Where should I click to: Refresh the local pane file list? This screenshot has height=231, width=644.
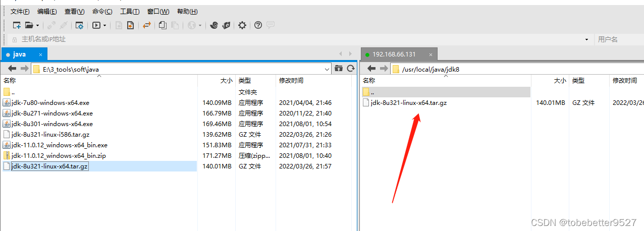(350, 69)
